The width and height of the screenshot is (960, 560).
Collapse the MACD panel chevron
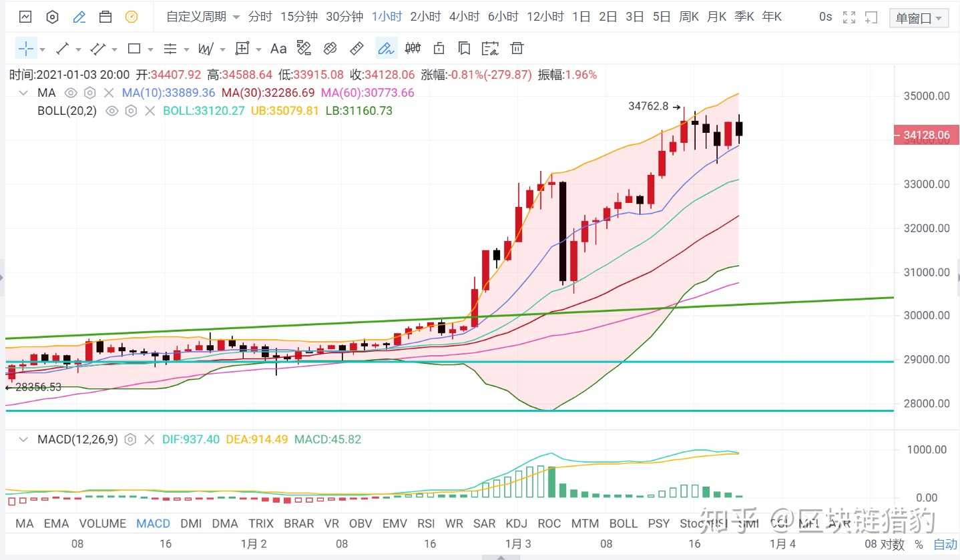click(24, 439)
